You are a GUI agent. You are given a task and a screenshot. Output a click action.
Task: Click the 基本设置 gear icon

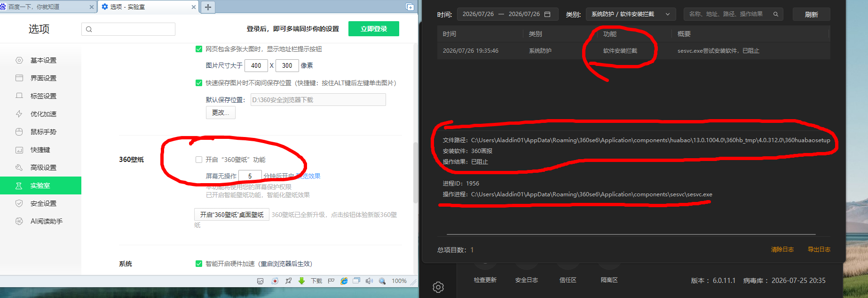[19, 60]
